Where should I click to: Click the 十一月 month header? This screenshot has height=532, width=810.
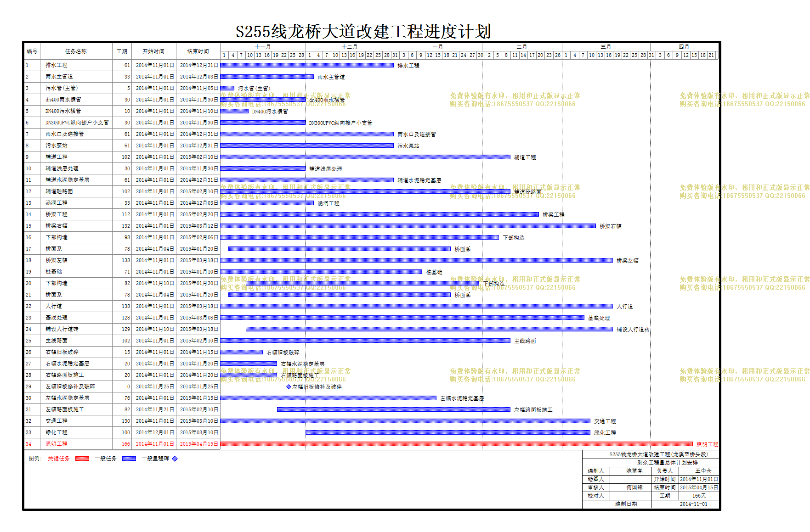pyautogui.click(x=263, y=47)
